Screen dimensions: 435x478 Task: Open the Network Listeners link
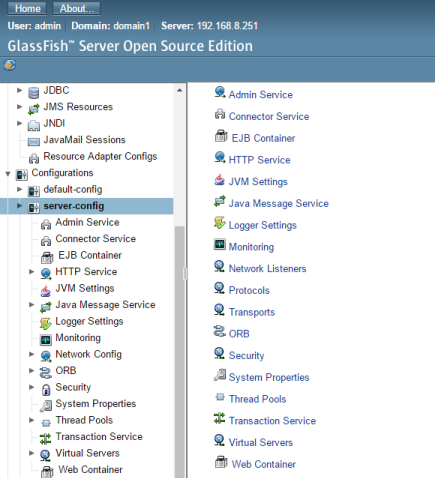tap(267, 269)
